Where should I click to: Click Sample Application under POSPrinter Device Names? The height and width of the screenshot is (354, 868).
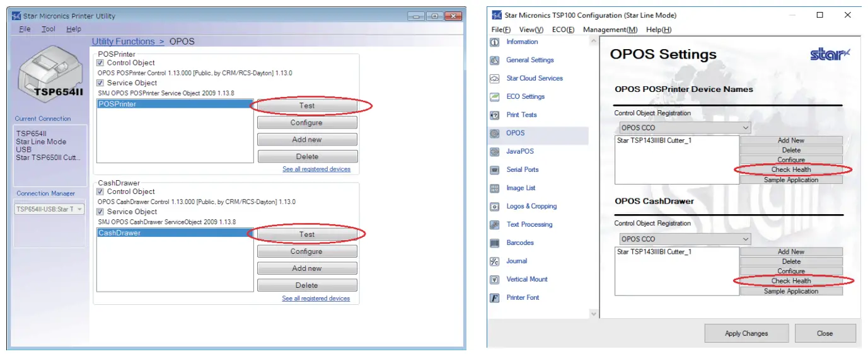point(791,180)
